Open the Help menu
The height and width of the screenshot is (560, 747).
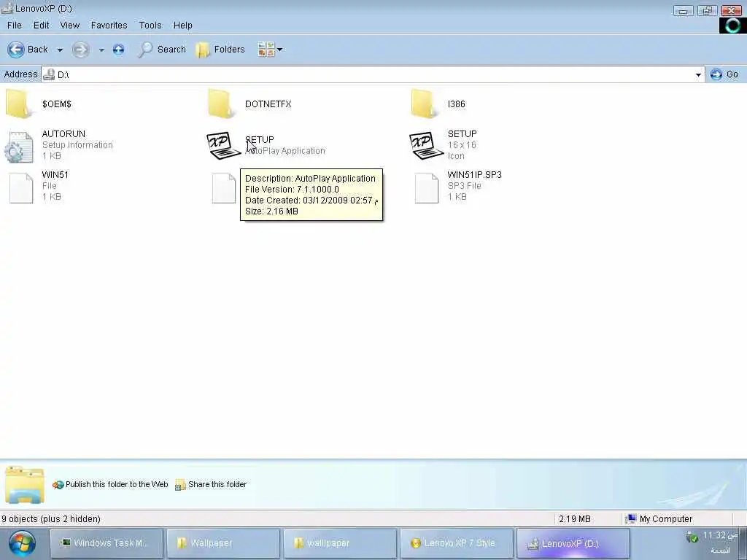tap(182, 26)
